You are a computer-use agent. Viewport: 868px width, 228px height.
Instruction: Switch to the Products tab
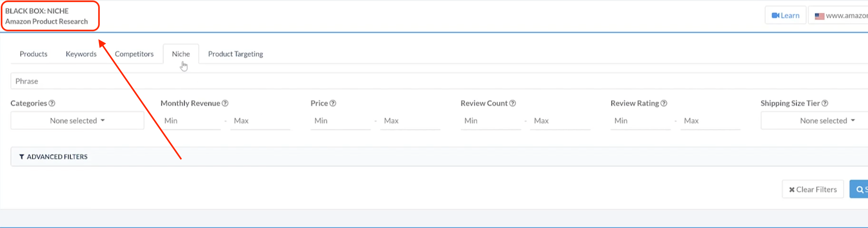coord(33,54)
